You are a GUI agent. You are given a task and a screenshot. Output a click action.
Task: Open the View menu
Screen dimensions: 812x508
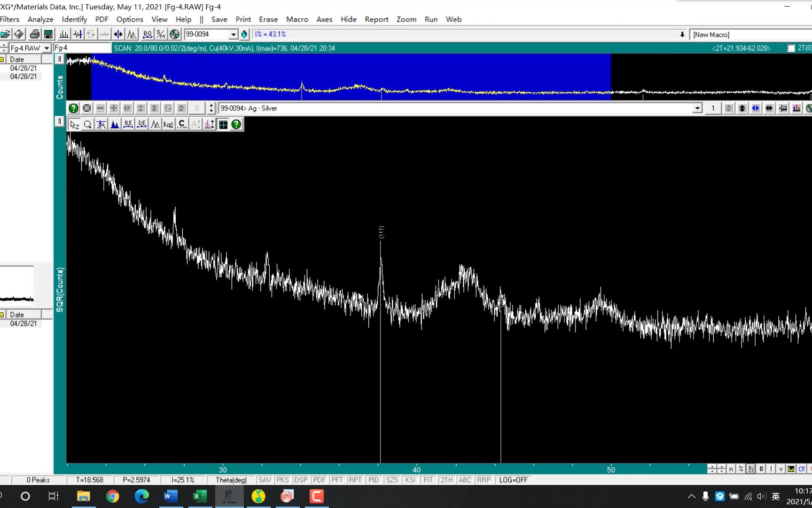(x=159, y=19)
